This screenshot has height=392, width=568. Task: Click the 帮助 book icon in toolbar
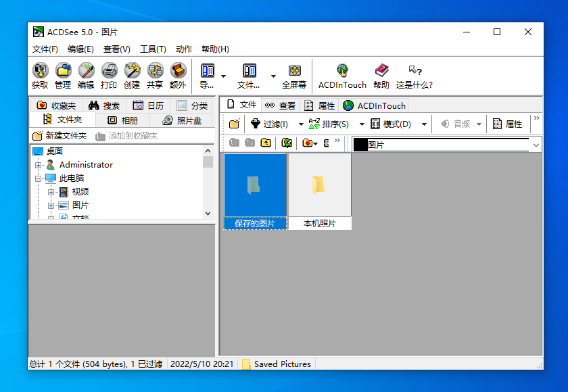(x=381, y=76)
